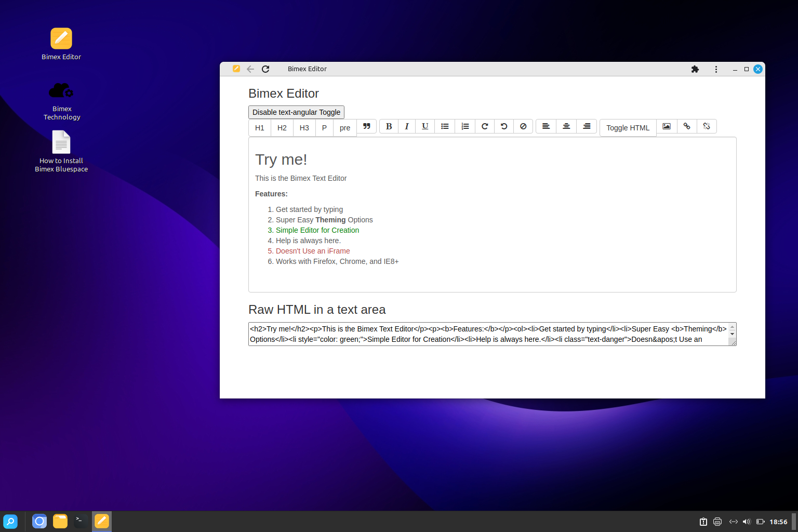This screenshot has width=798, height=532.
Task: Remove link with the unlink icon
Action: 707,126
